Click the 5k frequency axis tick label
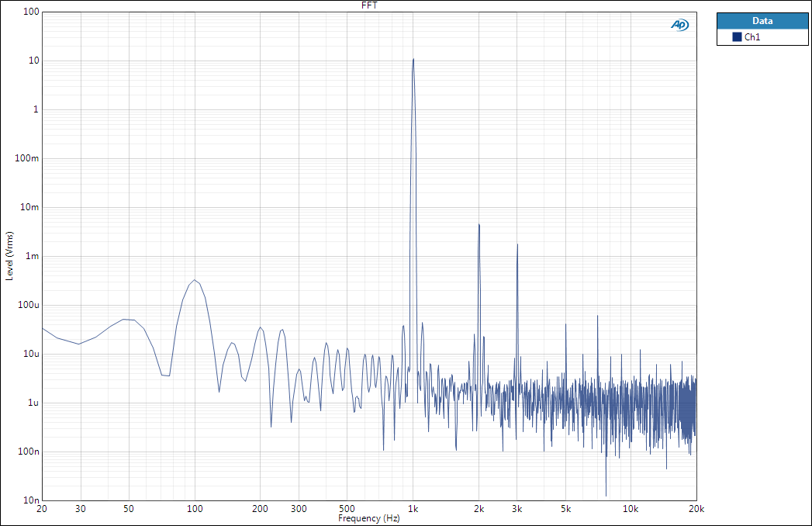Image resolution: width=812 pixels, height=526 pixels. click(566, 509)
